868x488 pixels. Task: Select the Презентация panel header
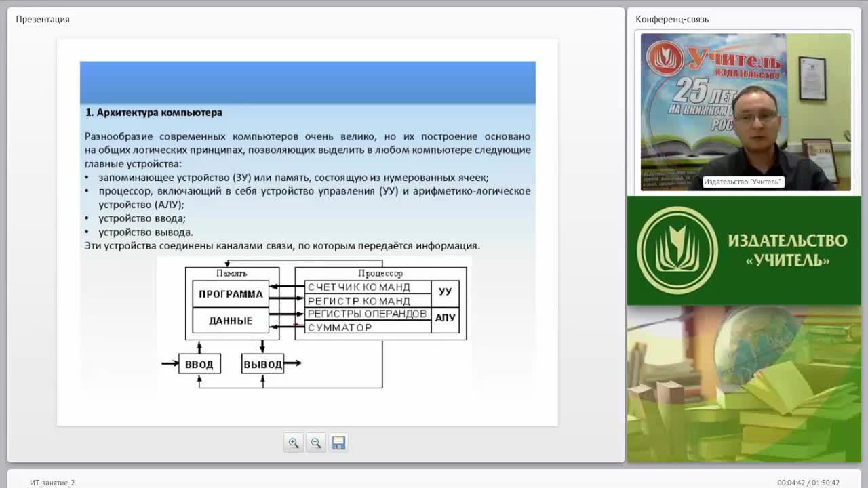(43, 19)
